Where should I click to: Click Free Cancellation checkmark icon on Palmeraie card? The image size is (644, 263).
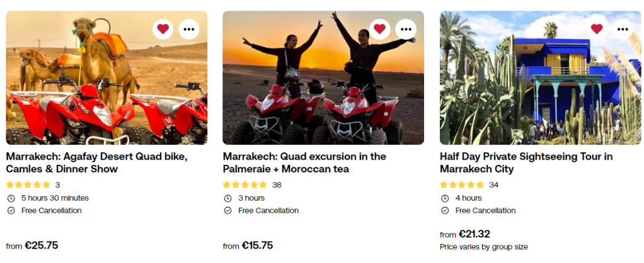click(x=227, y=211)
